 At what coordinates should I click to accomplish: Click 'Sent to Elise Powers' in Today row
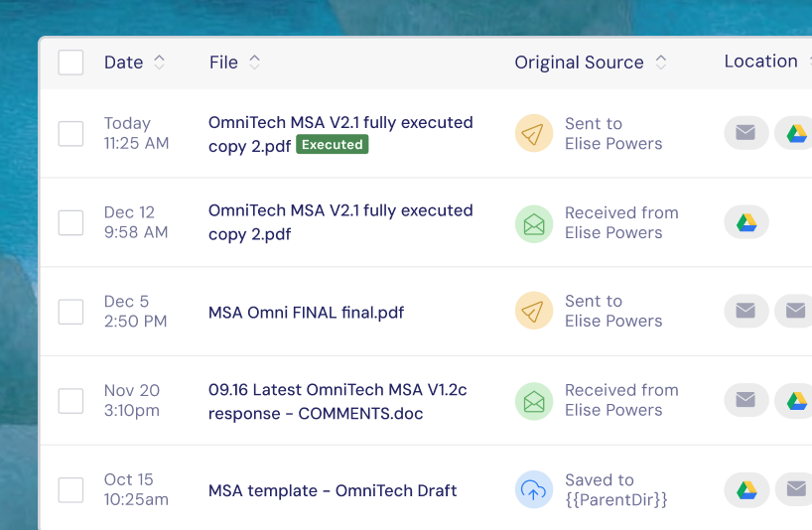pos(613,134)
